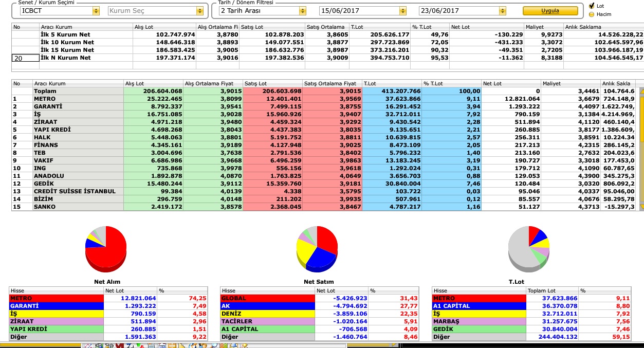Expand the 2 Tarih Arası period filter
644x348 pixels.
pyautogui.click(x=262, y=11)
